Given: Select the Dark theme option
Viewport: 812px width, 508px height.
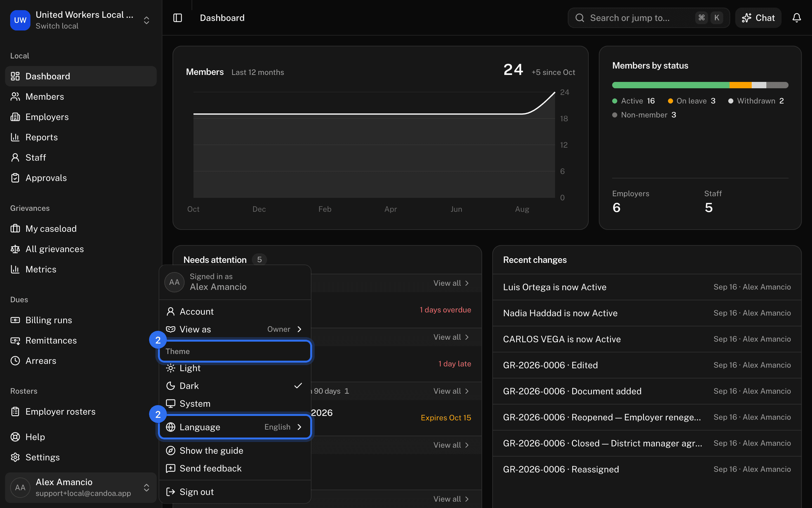Looking at the screenshot, I should [235, 386].
